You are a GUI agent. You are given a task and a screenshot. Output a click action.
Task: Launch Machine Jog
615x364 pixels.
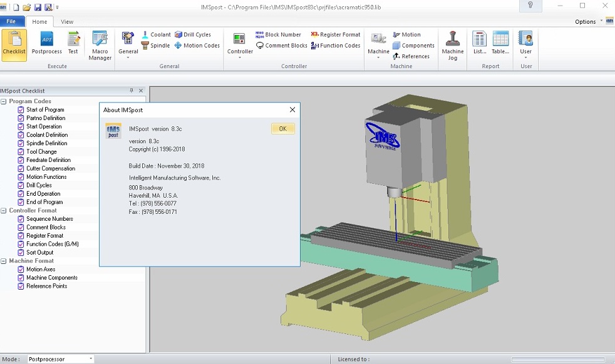tap(453, 46)
